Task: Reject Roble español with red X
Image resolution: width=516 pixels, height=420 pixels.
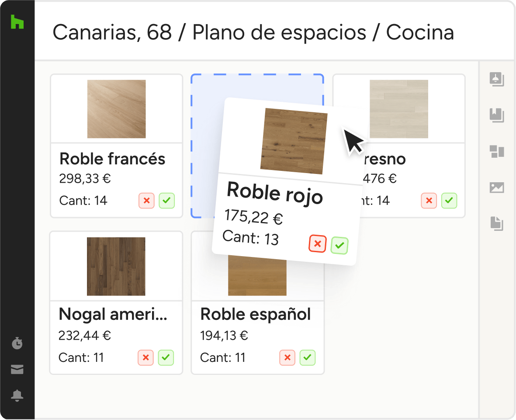Action: coord(287,358)
